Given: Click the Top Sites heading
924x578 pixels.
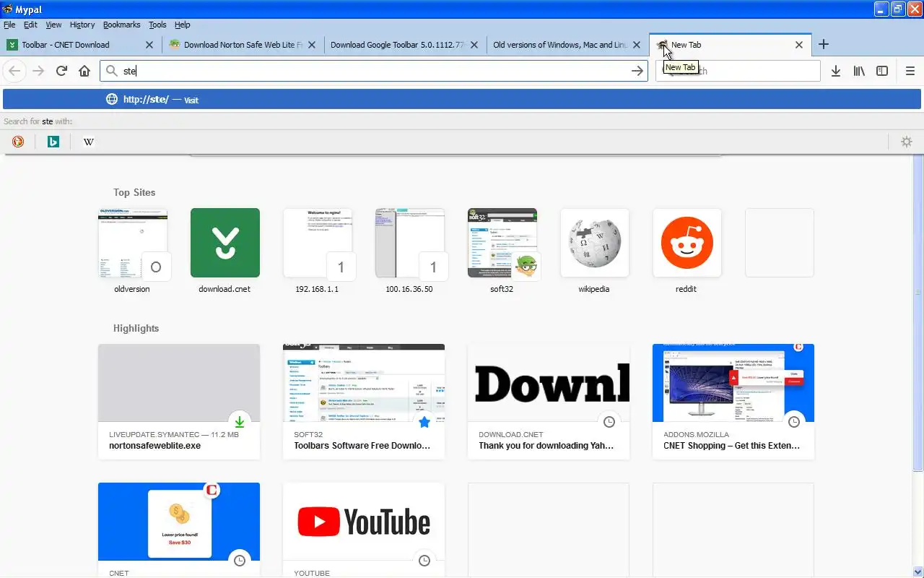Looking at the screenshot, I should 134,192.
